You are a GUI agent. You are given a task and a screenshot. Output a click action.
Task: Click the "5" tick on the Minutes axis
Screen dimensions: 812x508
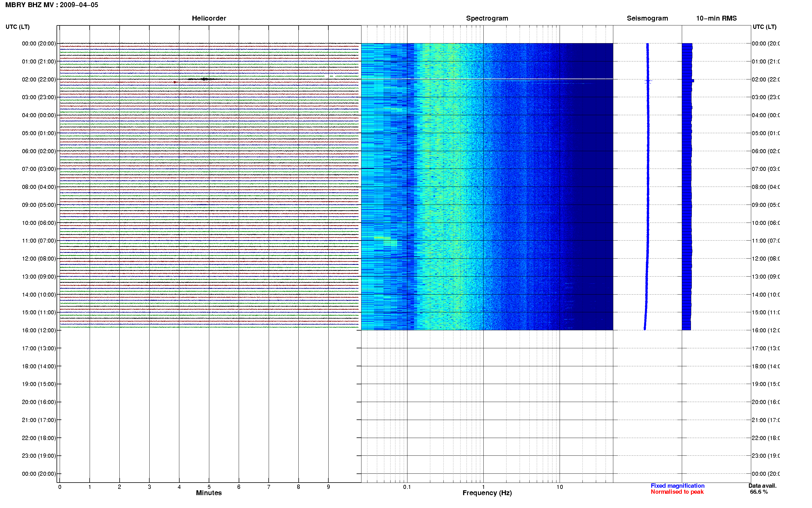(209, 487)
